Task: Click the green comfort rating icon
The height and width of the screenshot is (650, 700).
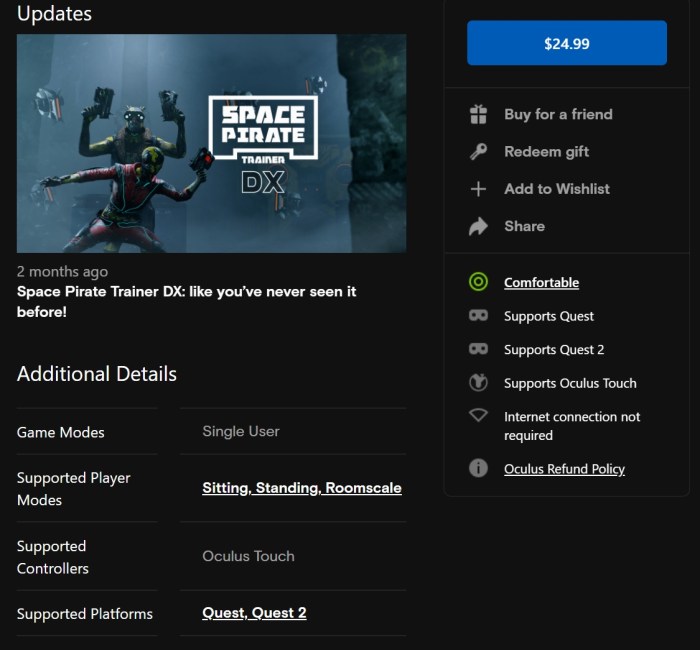Action: click(478, 282)
